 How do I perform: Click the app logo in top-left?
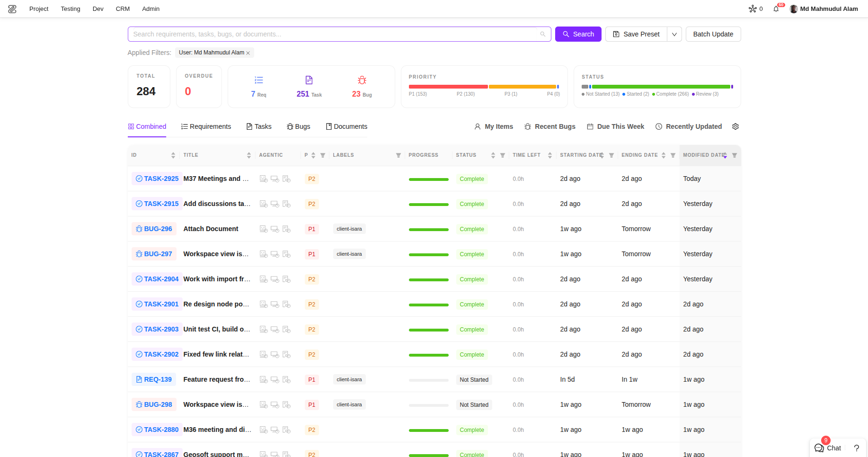click(x=12, y=9)
